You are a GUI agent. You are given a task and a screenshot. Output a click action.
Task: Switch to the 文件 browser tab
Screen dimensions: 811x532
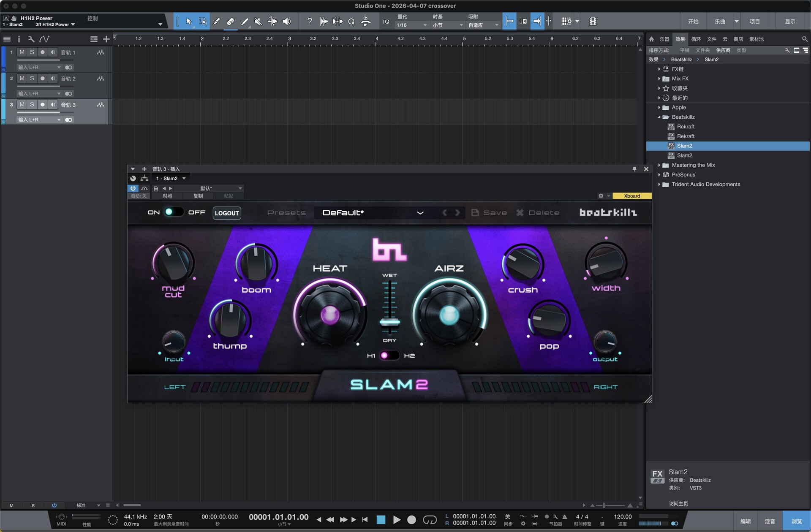712,39
